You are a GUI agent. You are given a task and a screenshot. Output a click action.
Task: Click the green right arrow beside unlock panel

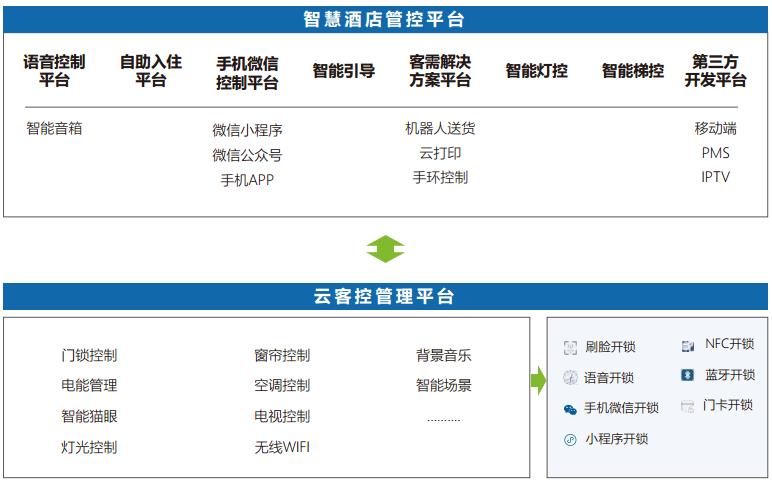pos(538,380)
